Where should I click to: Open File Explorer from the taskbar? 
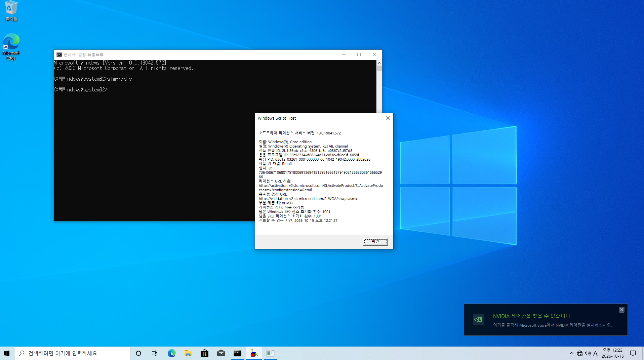pyautogui.click(x=188, y=353)
